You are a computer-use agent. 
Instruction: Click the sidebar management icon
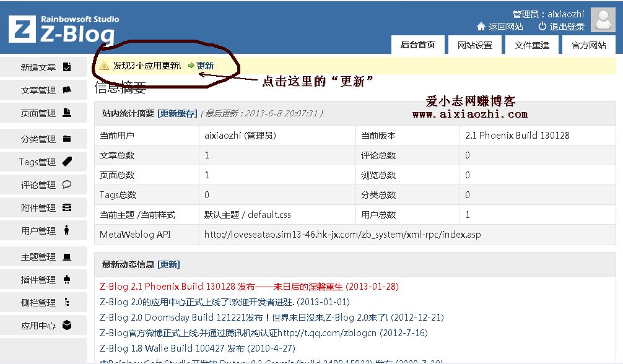click(x=67, y=303)
